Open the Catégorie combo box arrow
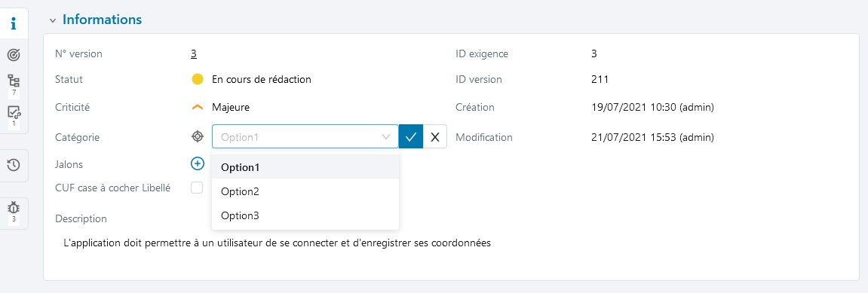The image size is (868, 293). click(x=386, y=136)
